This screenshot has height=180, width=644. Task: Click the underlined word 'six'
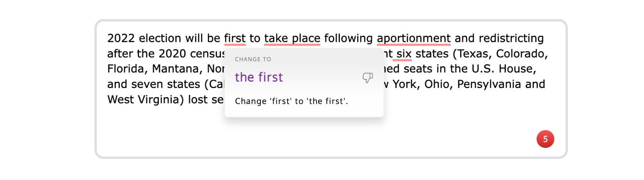click(x=404, y=54)
